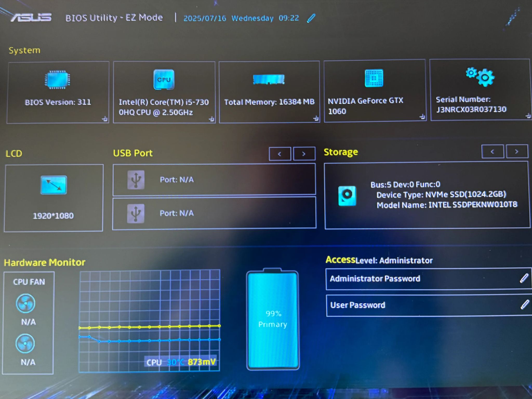Click the upper CPU fan icon
Image resolution: width=532 pixels, height=399 pixels.
(25, 303)
